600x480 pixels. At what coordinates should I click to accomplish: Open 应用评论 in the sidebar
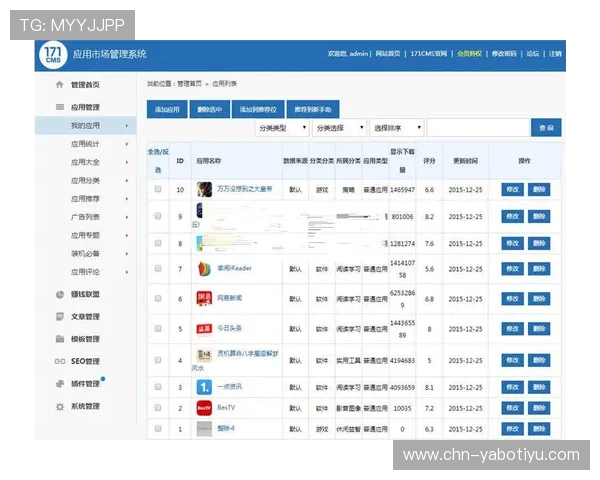(85, 272)
